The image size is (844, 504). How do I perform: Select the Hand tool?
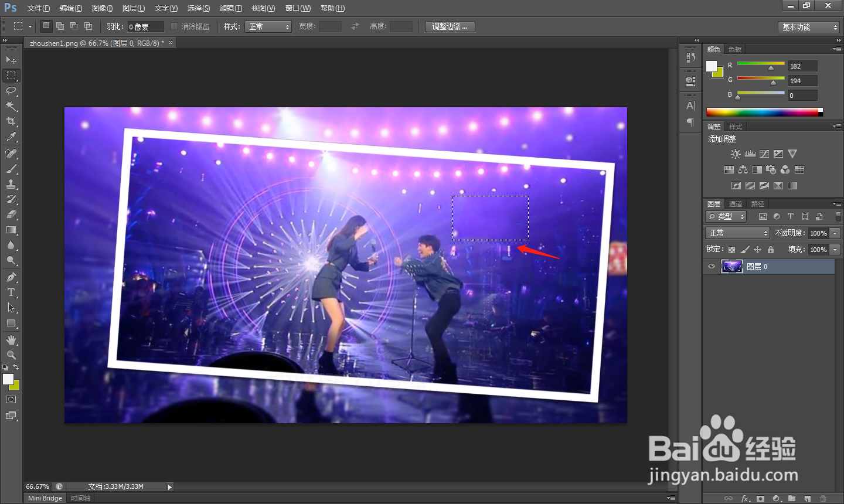click(11, 340)
